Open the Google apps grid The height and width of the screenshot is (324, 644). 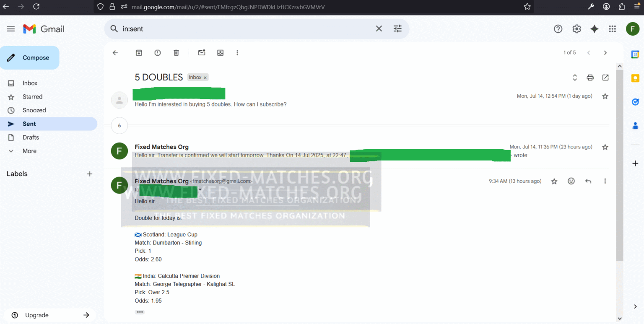tap(612, 29)
